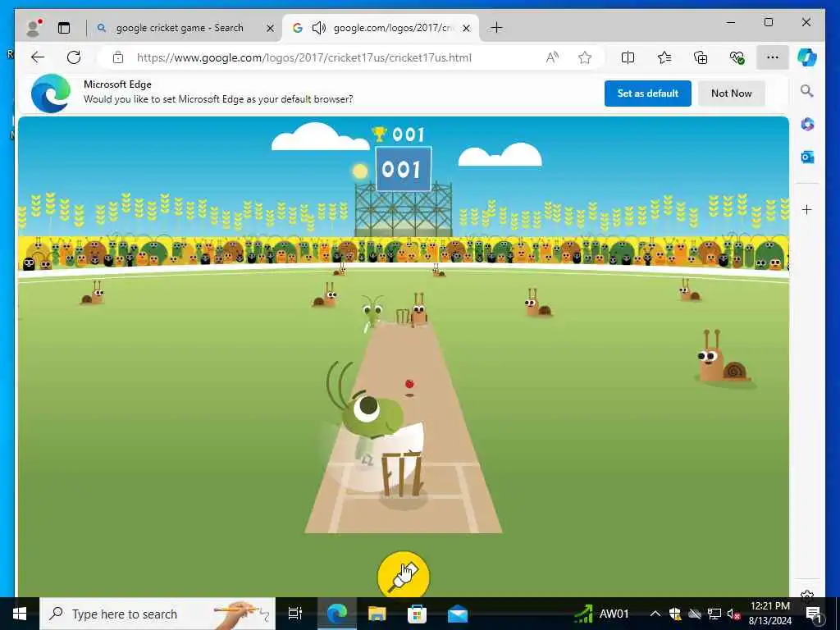This screenshot has width=840, height=630.
Task: Click Microsoft Edge taskbar icon
Action: pyautogui.click(x=337, y=614)
